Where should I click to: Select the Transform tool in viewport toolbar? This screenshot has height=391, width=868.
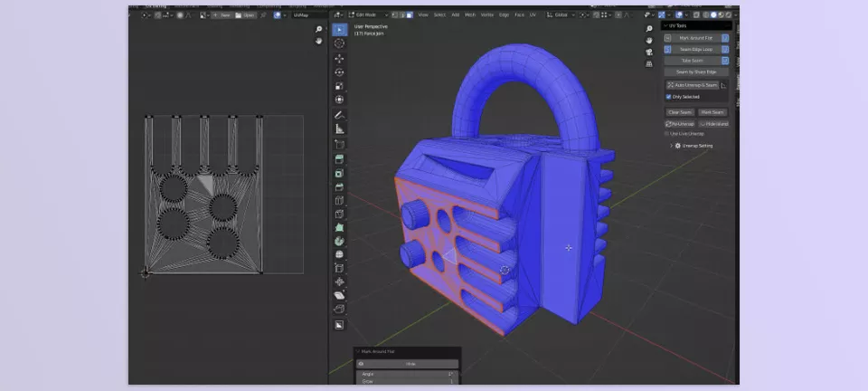[339, 100]
